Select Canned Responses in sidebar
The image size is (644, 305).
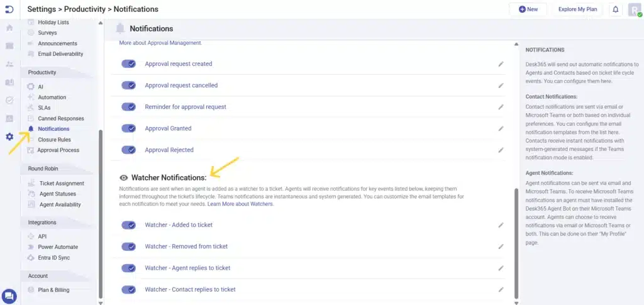pyautogui.click(x=60, y=118)
